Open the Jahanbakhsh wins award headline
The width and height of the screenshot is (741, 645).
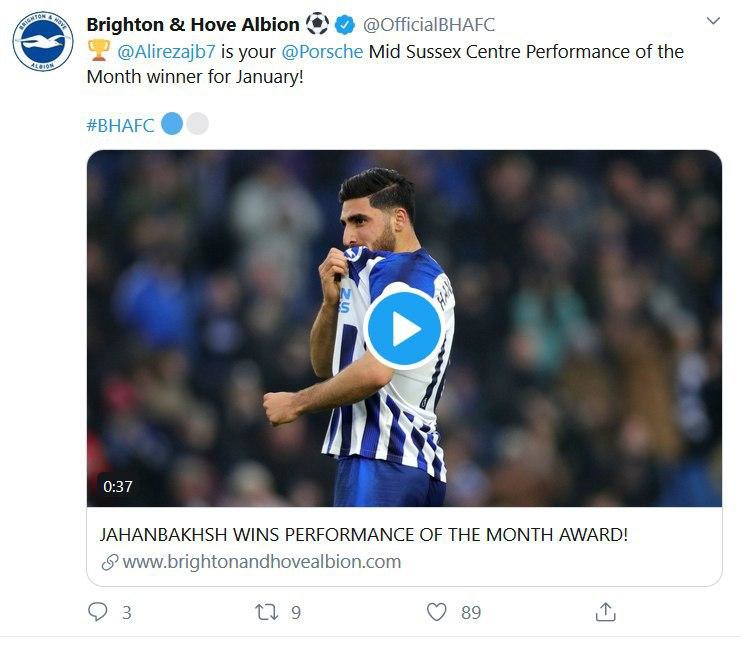(x=364, y=534)
